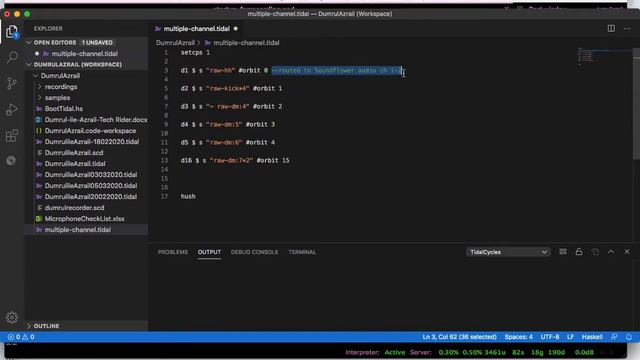Image resolution: width=640 pixels, height=360 pixels.
Task: Split the editor to the right
Action: pyautogui.click(x=611, y=29)
